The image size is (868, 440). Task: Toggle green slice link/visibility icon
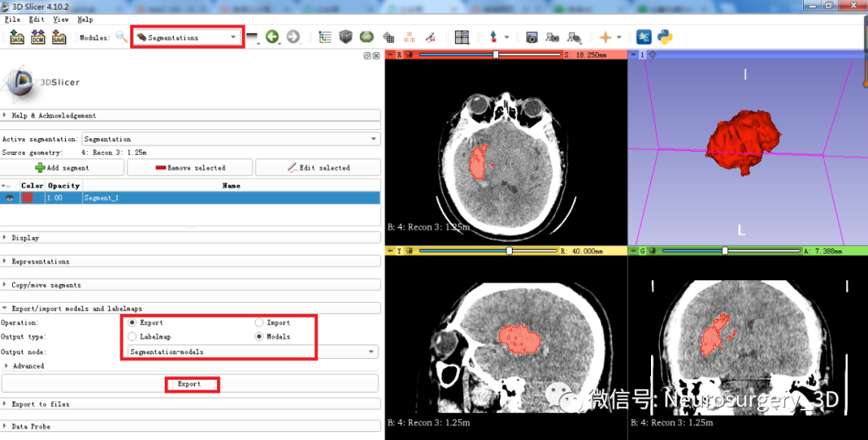[652, 251]
